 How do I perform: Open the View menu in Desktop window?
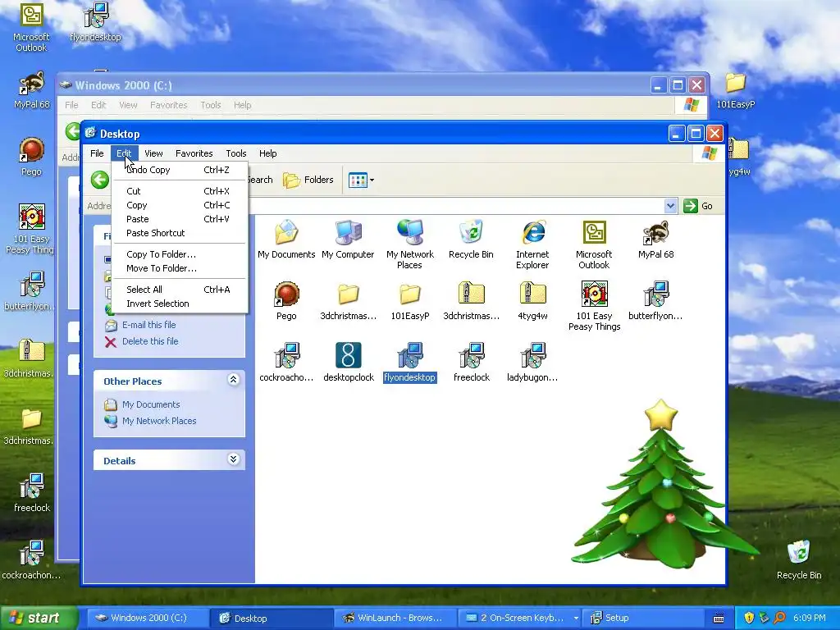click(153, 153)
